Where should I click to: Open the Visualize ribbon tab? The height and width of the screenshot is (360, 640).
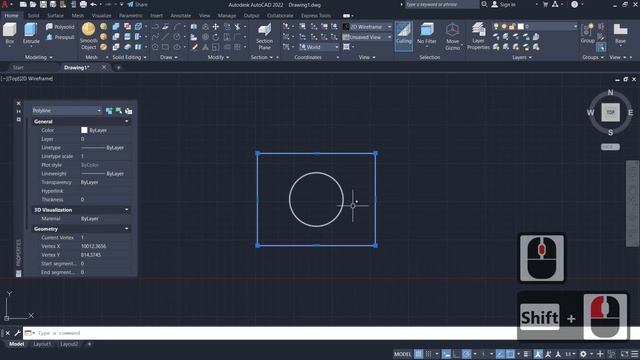pyautogui.click(x=101, y=16)
